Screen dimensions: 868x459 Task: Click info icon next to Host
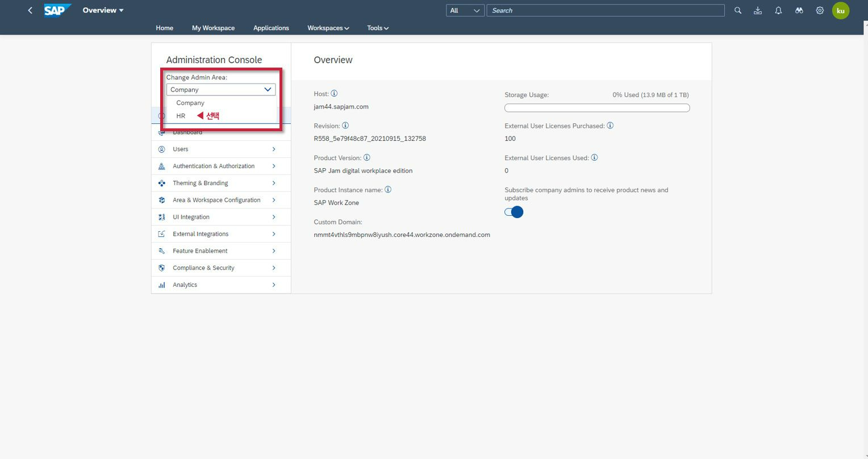click(x=334, y=93)
